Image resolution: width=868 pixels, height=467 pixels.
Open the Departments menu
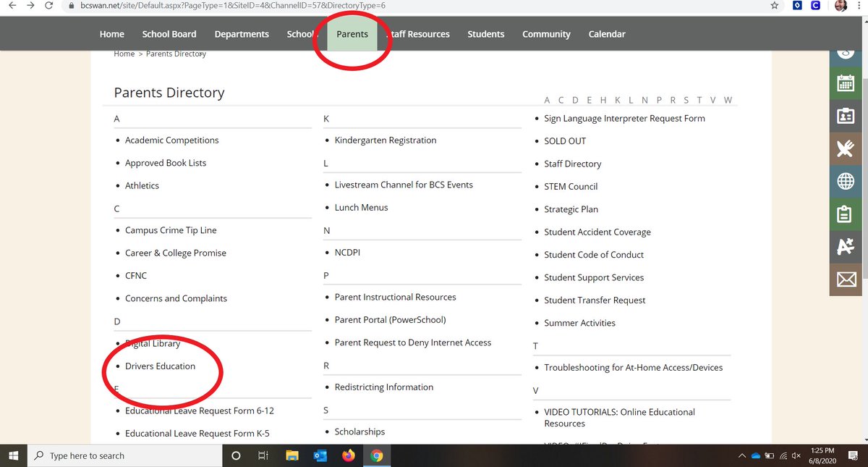click(x=242, y=34)
